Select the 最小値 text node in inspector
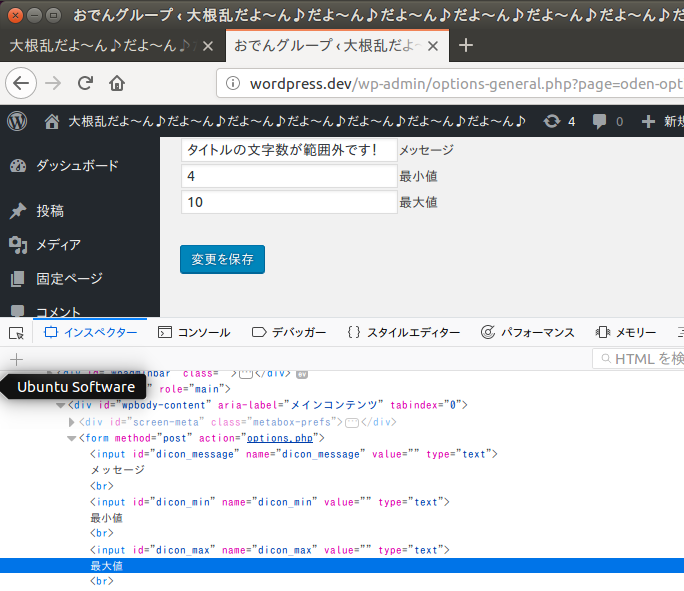The height and width of the screenshot is (591, 684). 106,518
